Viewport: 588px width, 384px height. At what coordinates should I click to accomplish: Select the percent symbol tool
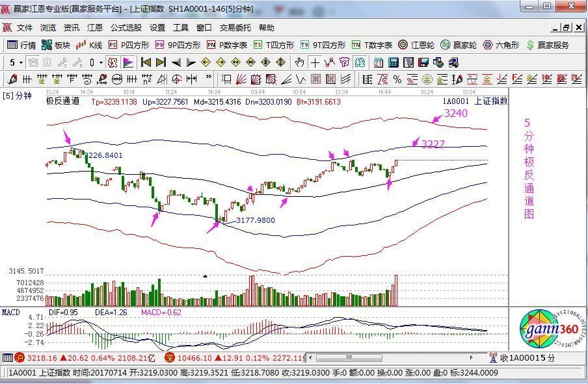[x=397, y=79]
